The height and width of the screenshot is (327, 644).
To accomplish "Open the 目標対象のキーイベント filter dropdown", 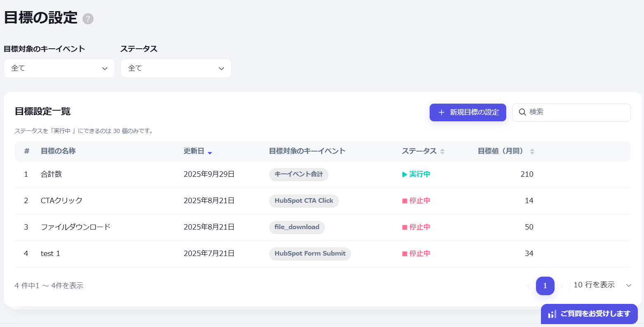I will pos(59,68).
